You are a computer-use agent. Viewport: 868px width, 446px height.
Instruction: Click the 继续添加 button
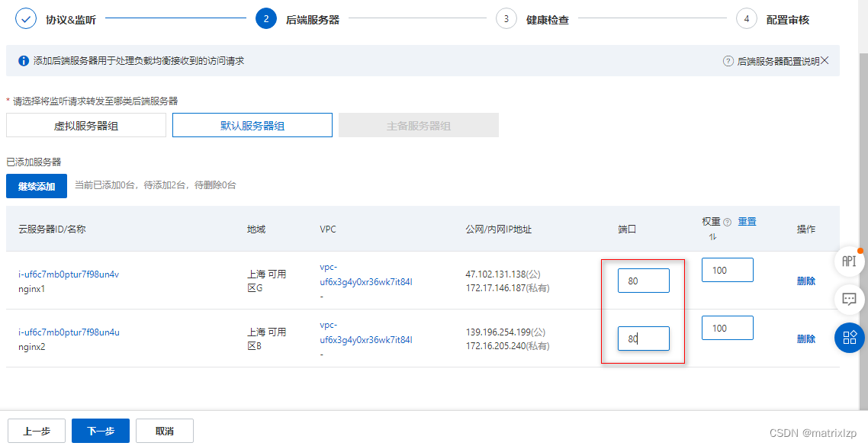click(x=36, y=185)
